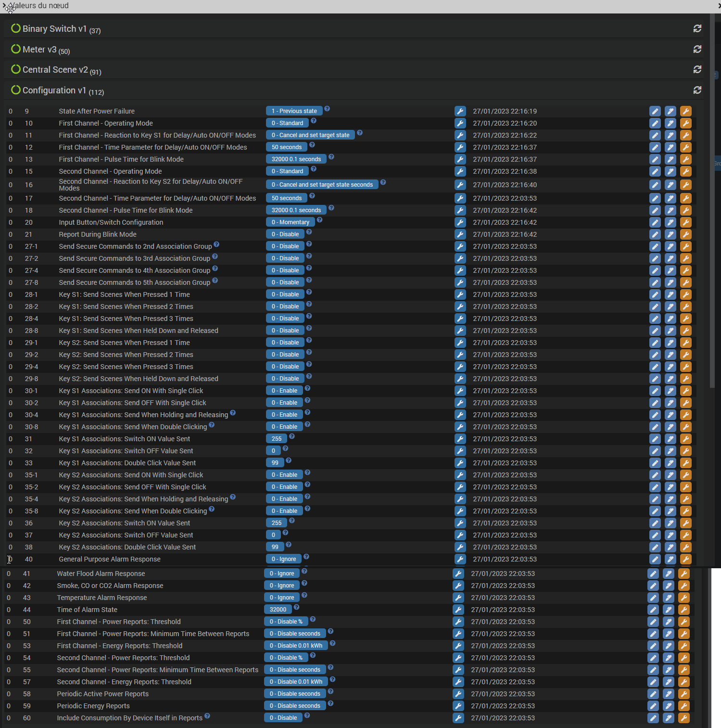Screen dimensions: 721x728
Task: Click orange wrench for State After Power Failure
Action: pyautogui.click(x=685, y=111)
